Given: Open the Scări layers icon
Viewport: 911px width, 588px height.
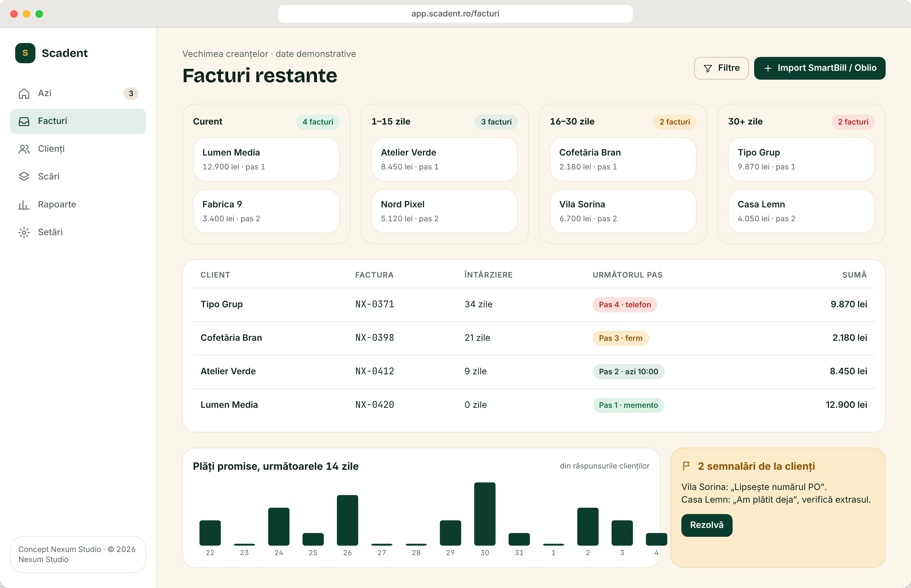Looking at the screenshot, I should pos(24,177).
